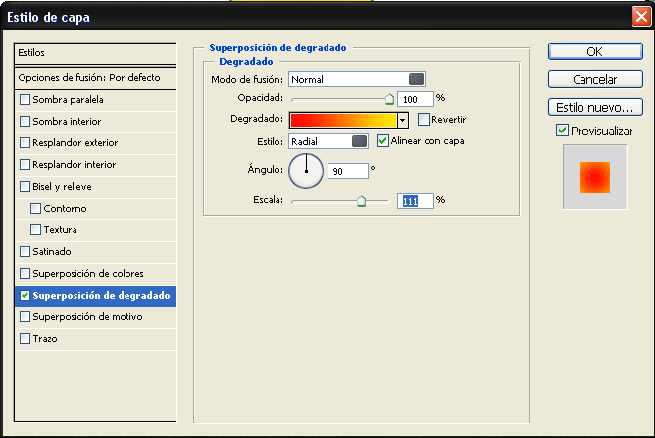
Task: Click the Ángulo dial control
Action: click(306, 171)
